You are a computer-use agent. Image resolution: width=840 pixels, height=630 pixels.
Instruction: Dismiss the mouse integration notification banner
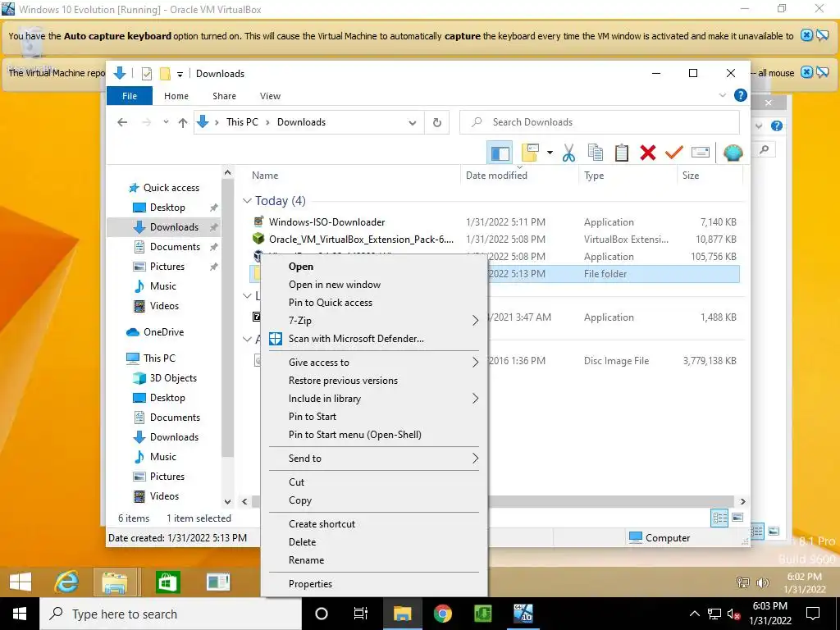[806, 72]
